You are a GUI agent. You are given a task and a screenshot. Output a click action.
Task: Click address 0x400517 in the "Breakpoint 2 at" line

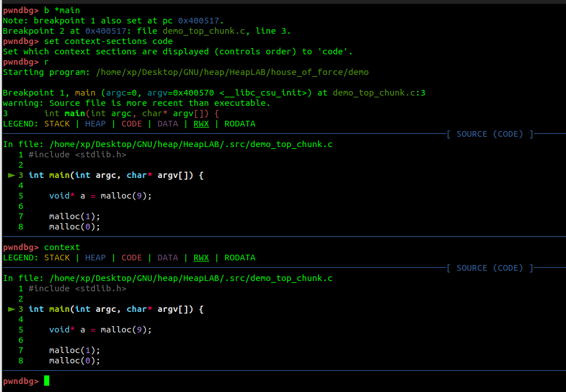[106, 31]
